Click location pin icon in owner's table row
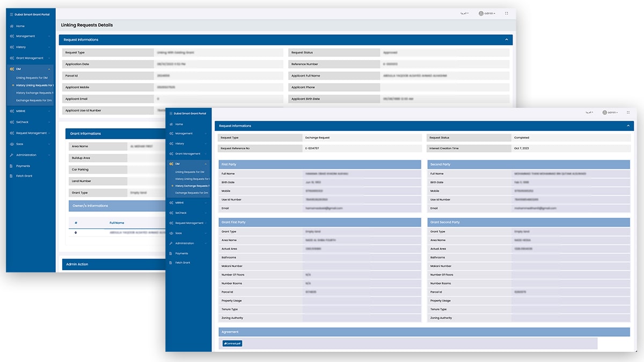The image size is (644, 362). [76, 233]
